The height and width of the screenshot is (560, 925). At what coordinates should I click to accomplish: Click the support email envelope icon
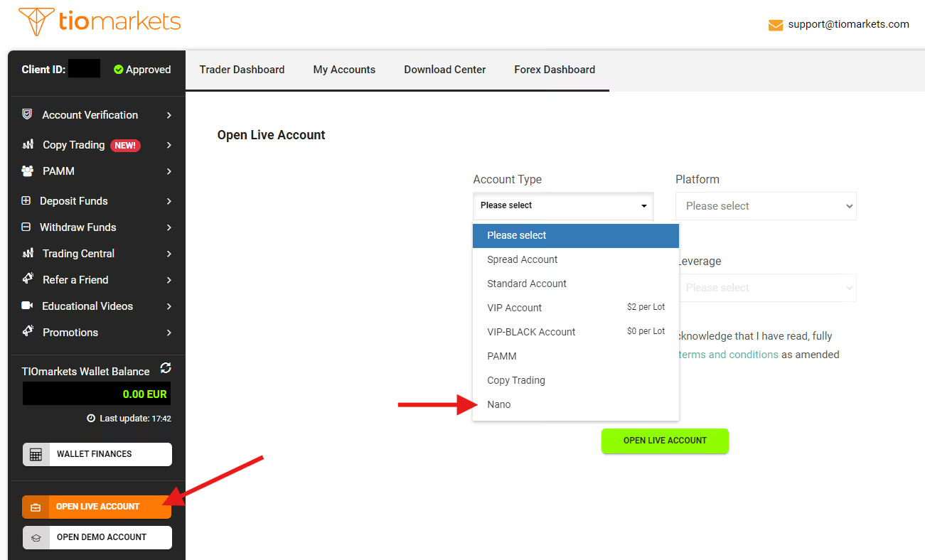(774, 24)
